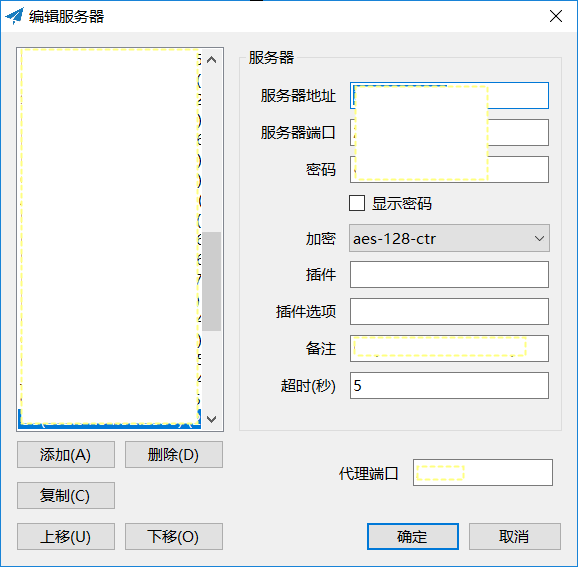Focus the 插件 input field
This screenshot has height=567, width=578.
pos(449,275)
